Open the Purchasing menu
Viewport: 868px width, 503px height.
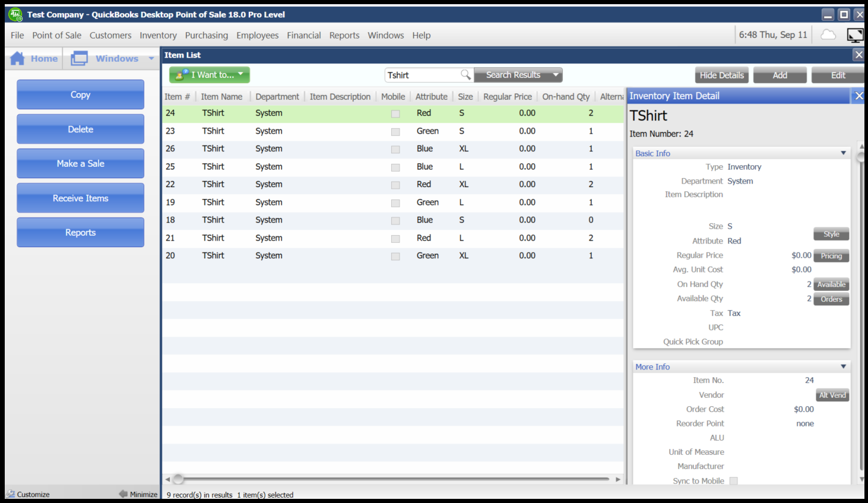coord(206,36)
